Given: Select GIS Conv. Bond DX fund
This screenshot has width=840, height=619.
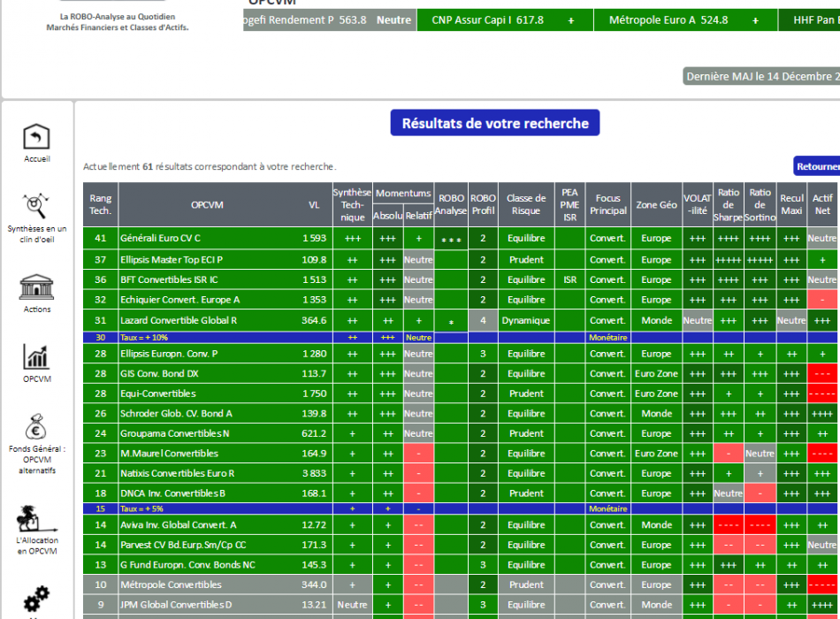Looking at the screenshot, I should point(159,373).
